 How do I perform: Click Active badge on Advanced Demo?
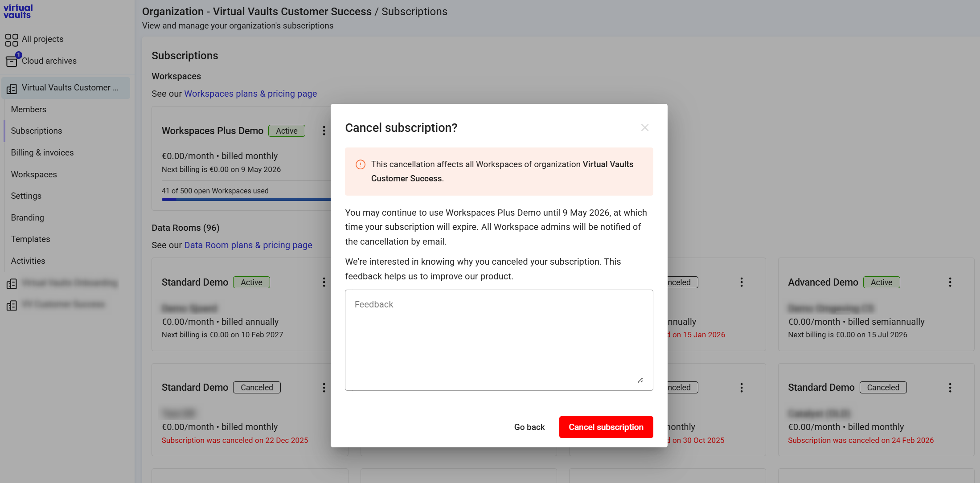pyautogui.click(x=882, y=282)
